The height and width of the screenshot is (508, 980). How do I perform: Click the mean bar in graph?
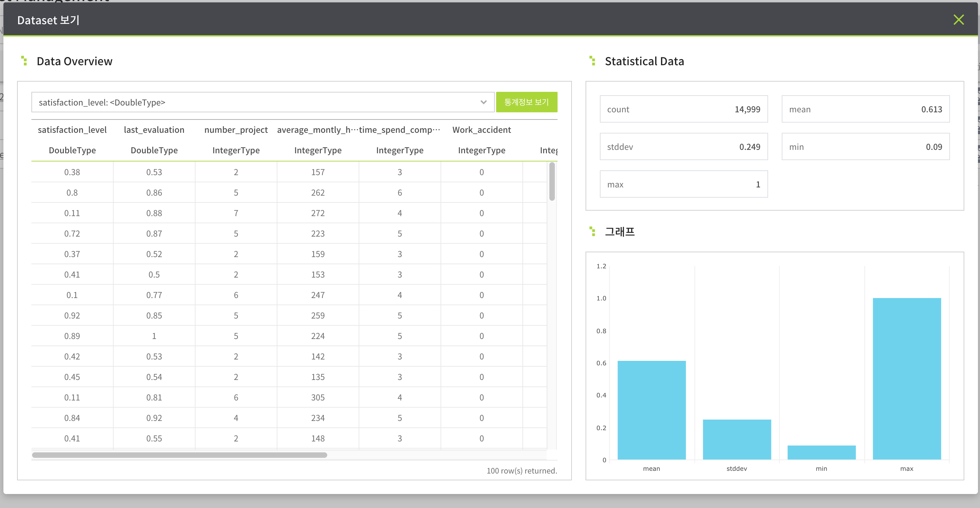tap(652, 410)
